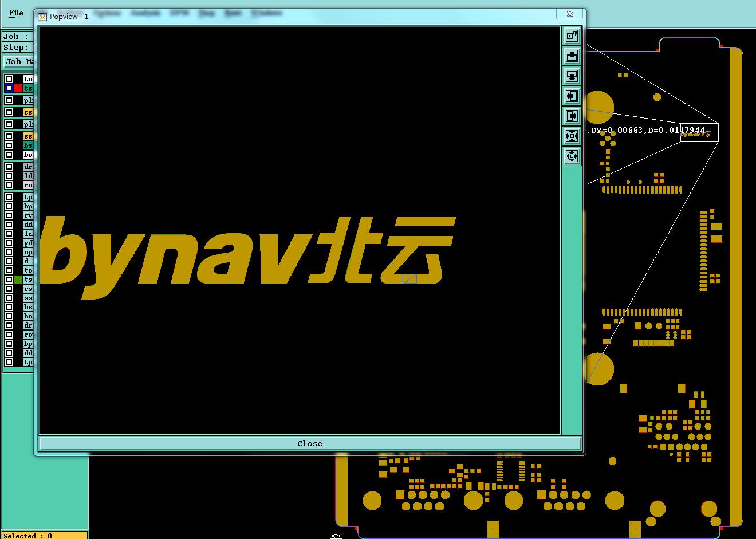Click the Step: field label
The height and width of the screenshot is (539, 756).
click(x=15, y=48)
